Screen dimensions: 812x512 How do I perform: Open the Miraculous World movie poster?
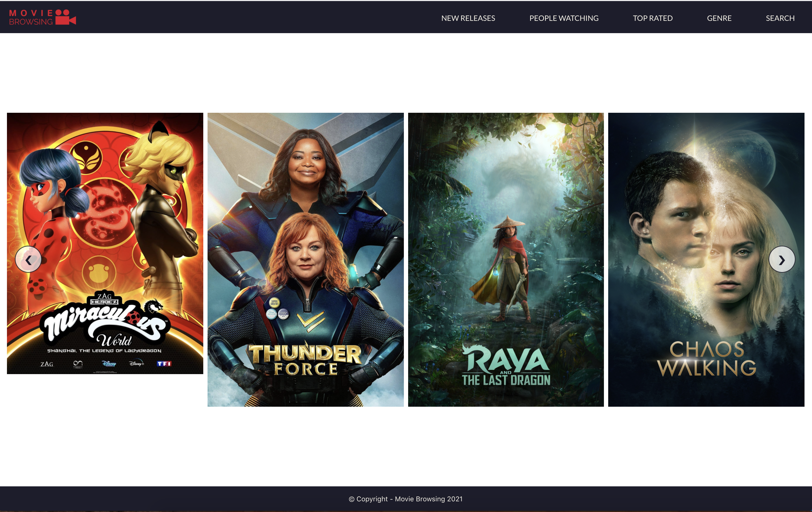coord(105,243)
